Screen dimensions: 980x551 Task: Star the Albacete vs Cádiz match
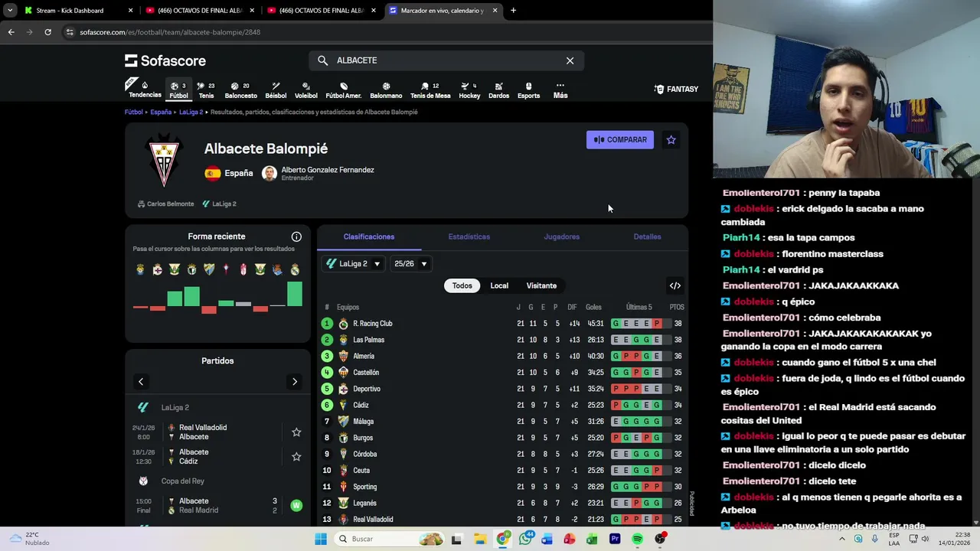[296, 457]
